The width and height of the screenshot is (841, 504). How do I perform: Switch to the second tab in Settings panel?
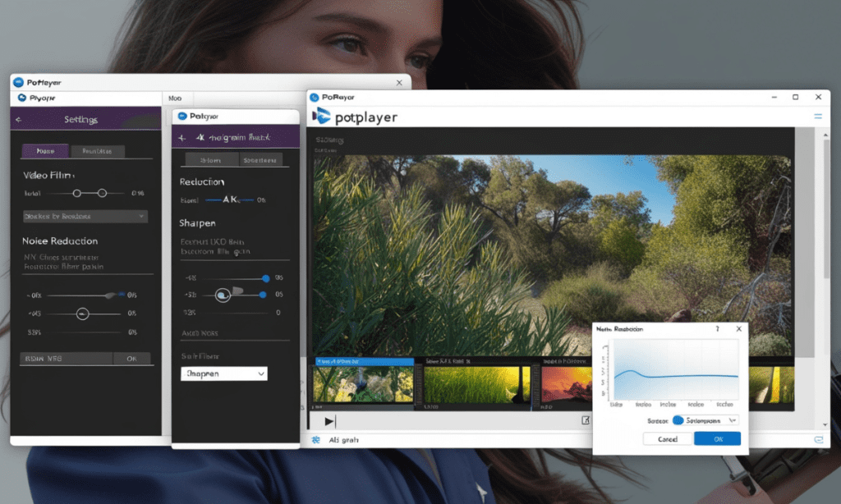coord(98,151)
